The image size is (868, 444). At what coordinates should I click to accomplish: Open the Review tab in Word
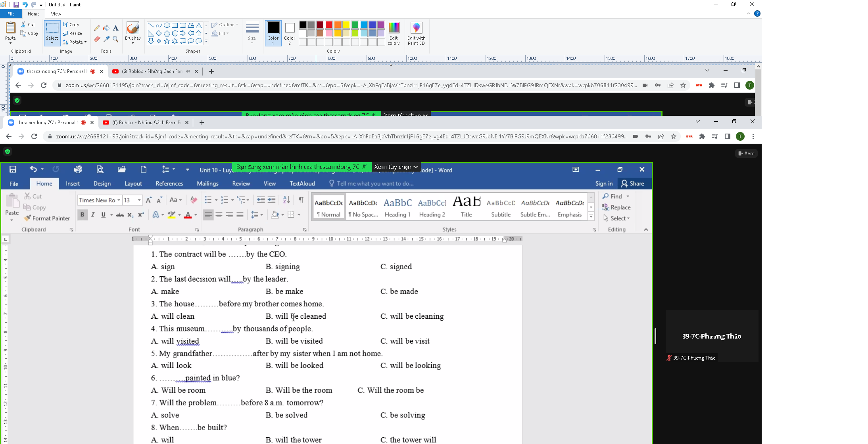point(241,184)
